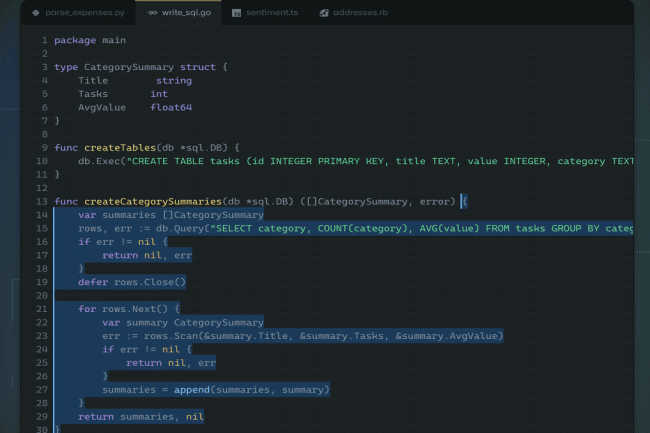Click line number 1 in the gutter
This screenshot has height=433, width=650.
click(x=44, y=40)
